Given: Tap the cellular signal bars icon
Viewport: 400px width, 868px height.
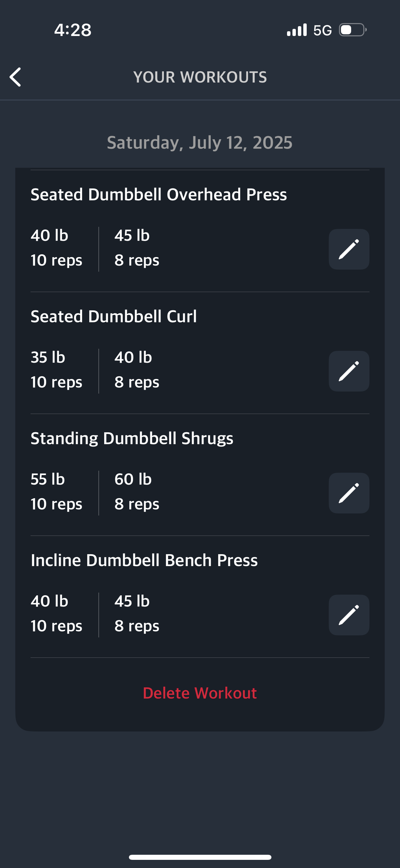Looking at the screenshot, I should [297, 30].
